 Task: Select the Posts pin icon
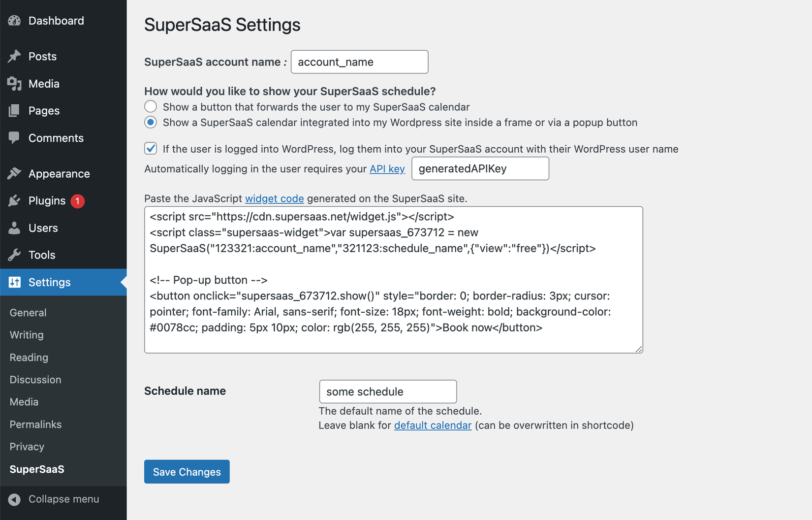15,56
